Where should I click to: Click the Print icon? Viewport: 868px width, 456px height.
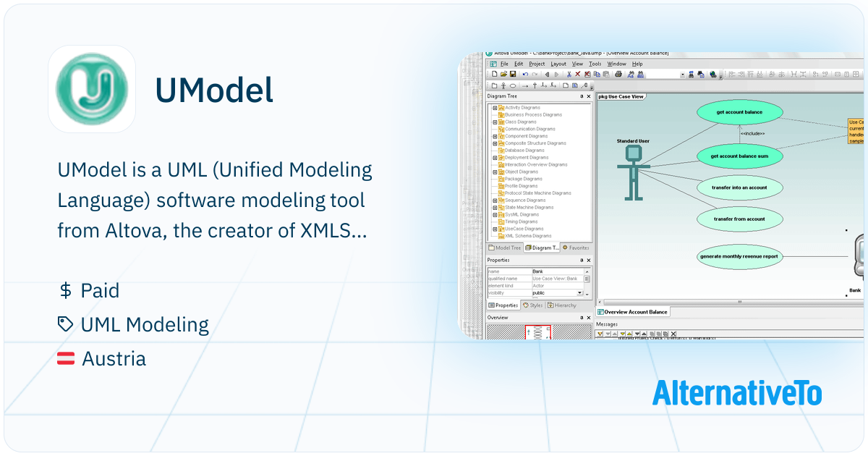click(618, 74)
